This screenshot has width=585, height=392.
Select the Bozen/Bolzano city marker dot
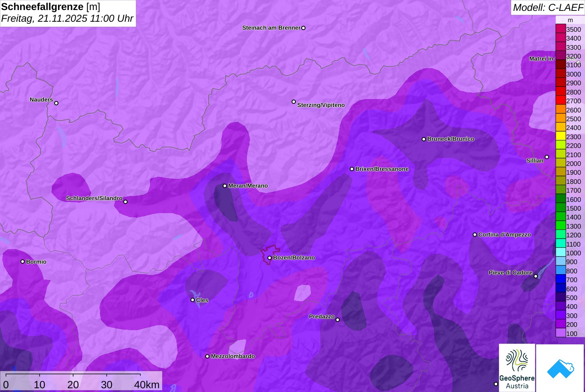[x=270, y=258]
